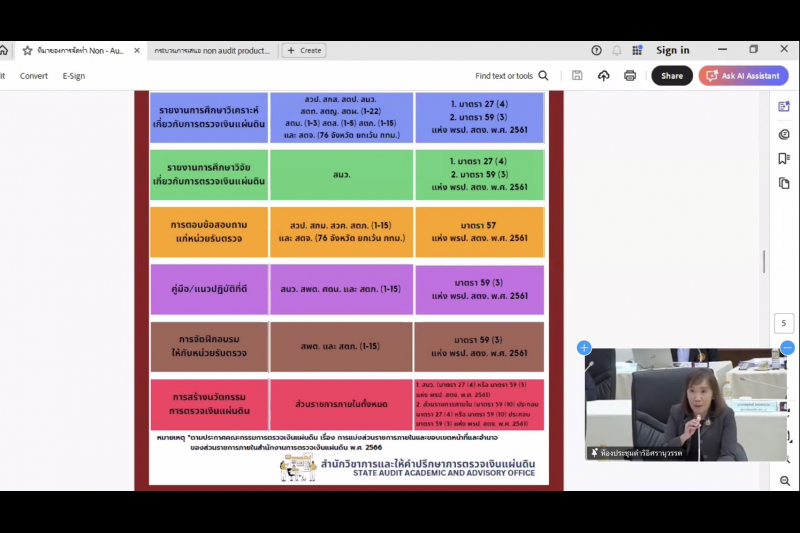Open the Help question mark icon
The image size is (800, 533).
point(597,50)
